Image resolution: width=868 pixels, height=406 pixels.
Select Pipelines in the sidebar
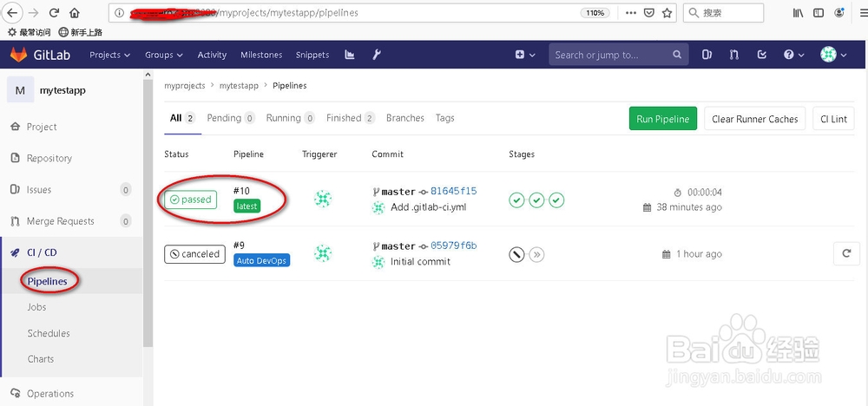[48, 281]
